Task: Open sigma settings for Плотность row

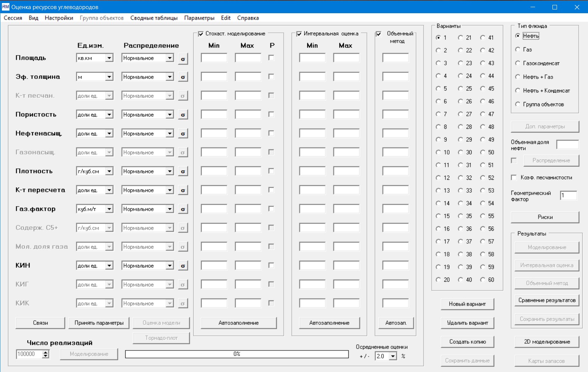Action: point(183,171)
